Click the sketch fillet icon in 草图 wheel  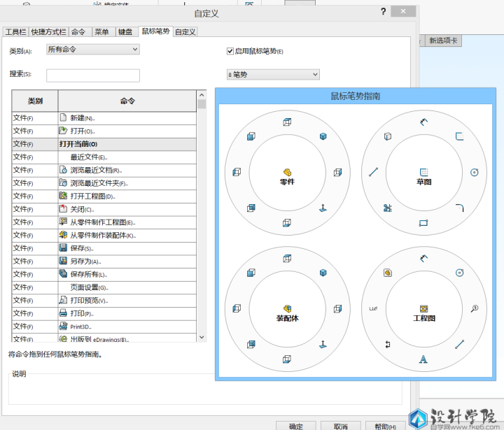(x=460, y=208)
